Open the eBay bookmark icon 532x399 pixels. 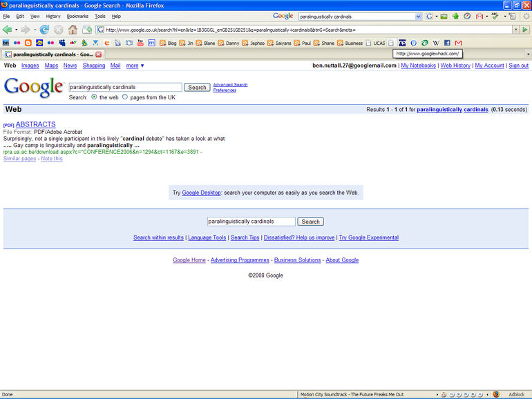73,43
